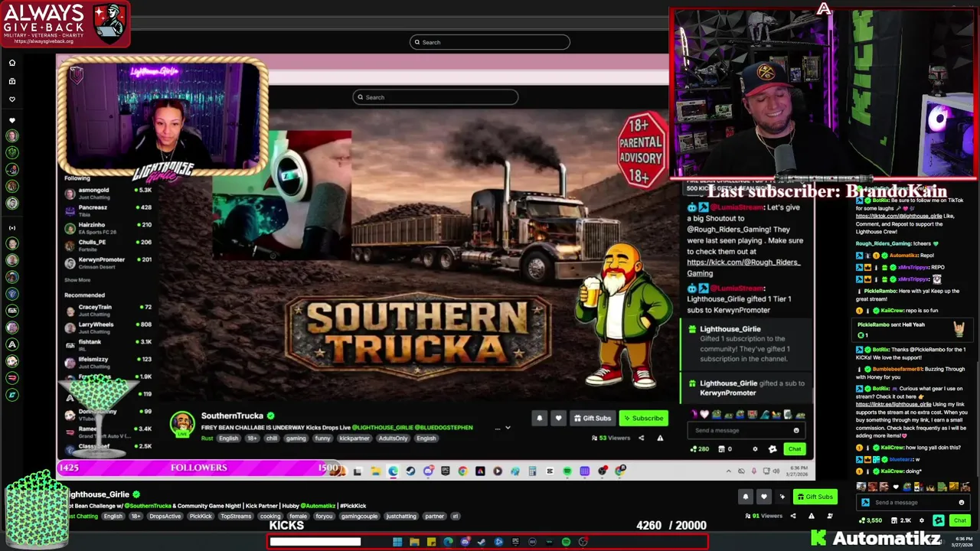Viewport: 980px width, 551px height.
Task: Click gamingcouple tag under Lighthouse_Girlie title
Action: tap(359, 517)
